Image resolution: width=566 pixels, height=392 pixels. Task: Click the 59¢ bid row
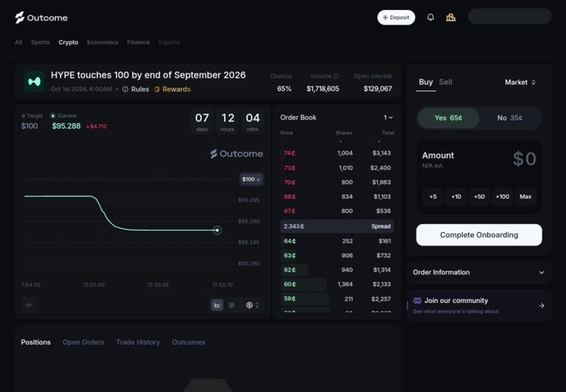[x=337, y=299]
